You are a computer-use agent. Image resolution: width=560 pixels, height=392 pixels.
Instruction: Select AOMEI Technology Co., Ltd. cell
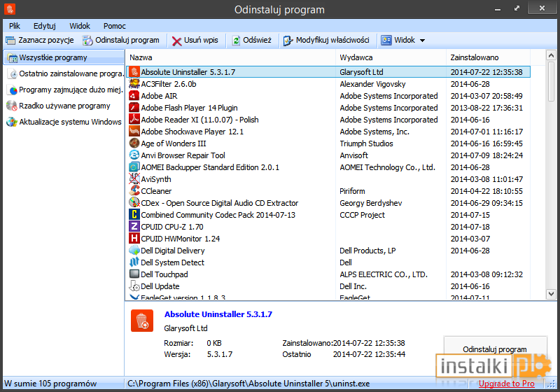388,167
